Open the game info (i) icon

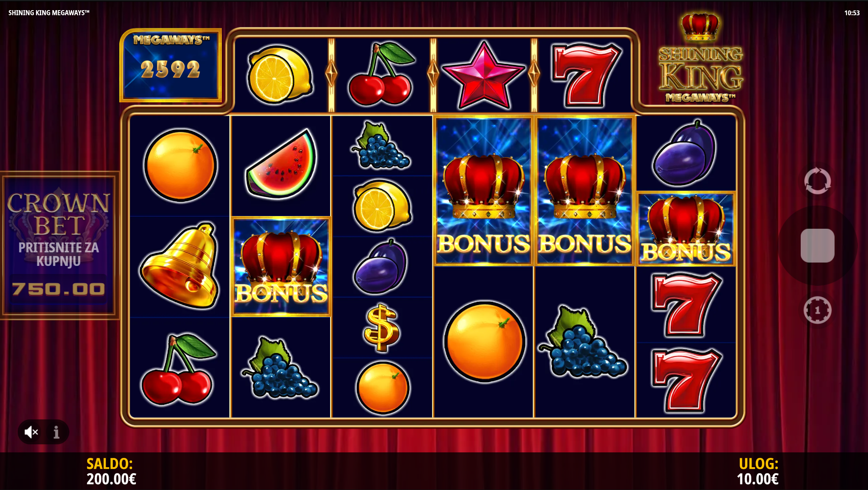(56, 432)
